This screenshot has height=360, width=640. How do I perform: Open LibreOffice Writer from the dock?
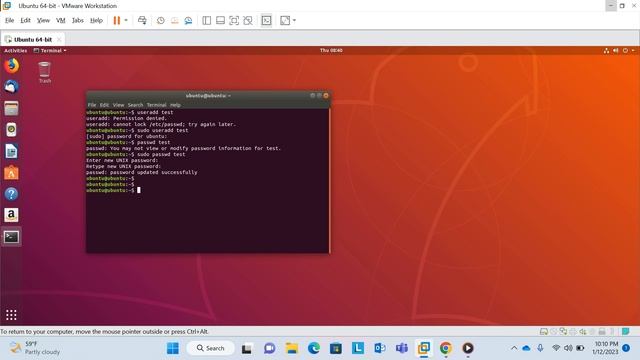pyautogui.click(x=11, y=151)
